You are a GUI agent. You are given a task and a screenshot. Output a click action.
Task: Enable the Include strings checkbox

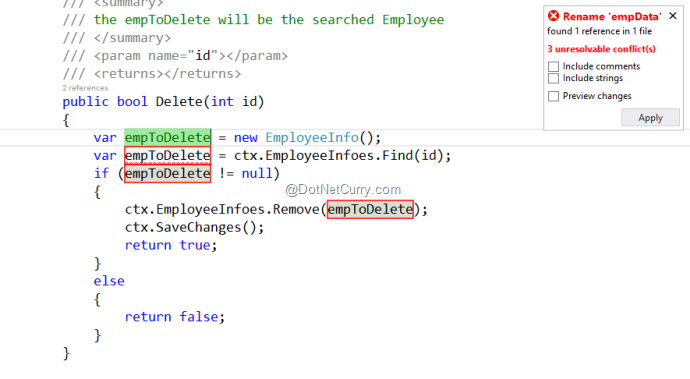553,78
